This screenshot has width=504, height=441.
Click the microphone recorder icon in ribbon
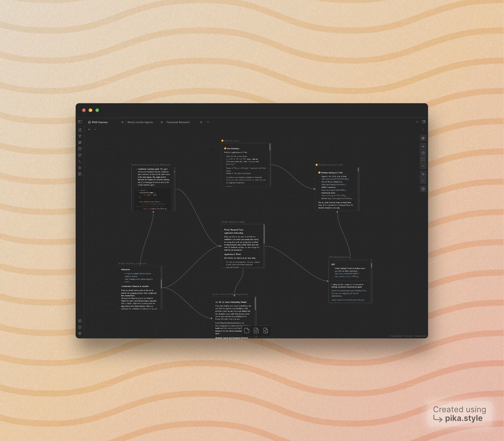click(80, 168)
